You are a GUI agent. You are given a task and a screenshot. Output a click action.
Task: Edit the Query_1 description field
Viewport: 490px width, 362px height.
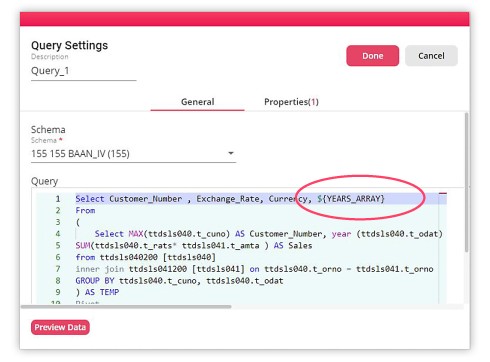coord(84,71)
